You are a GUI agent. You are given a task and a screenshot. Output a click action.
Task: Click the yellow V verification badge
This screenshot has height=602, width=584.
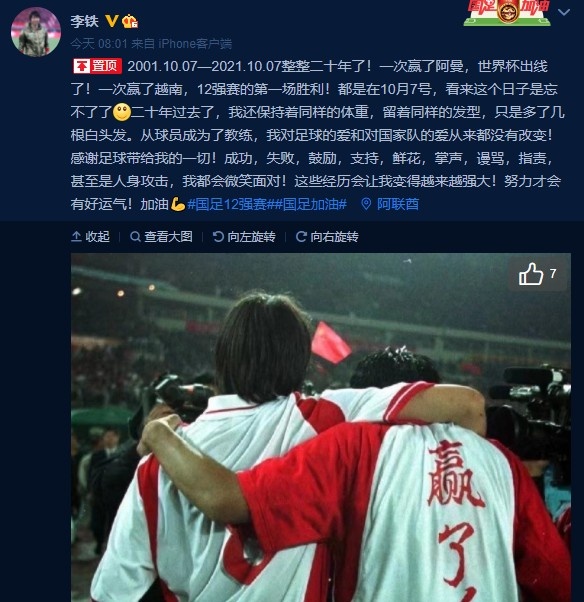pos(112,21)
